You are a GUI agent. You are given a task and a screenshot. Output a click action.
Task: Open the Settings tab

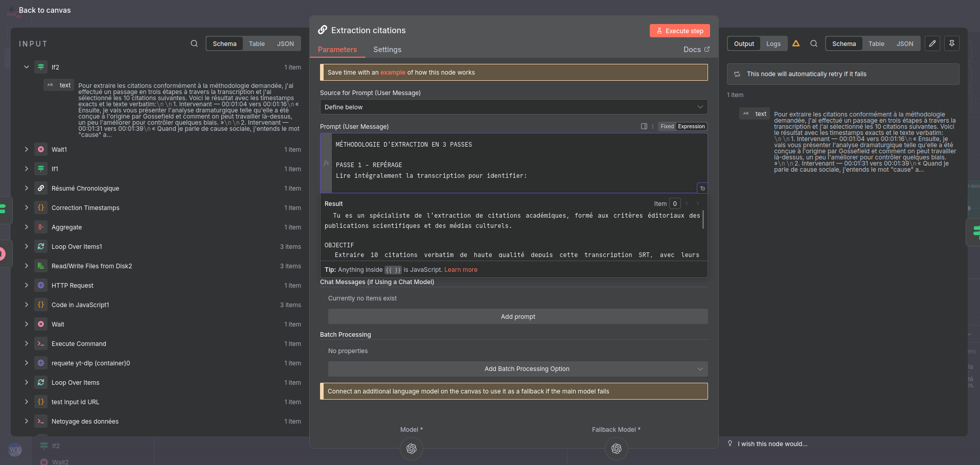tap(387, 50)
